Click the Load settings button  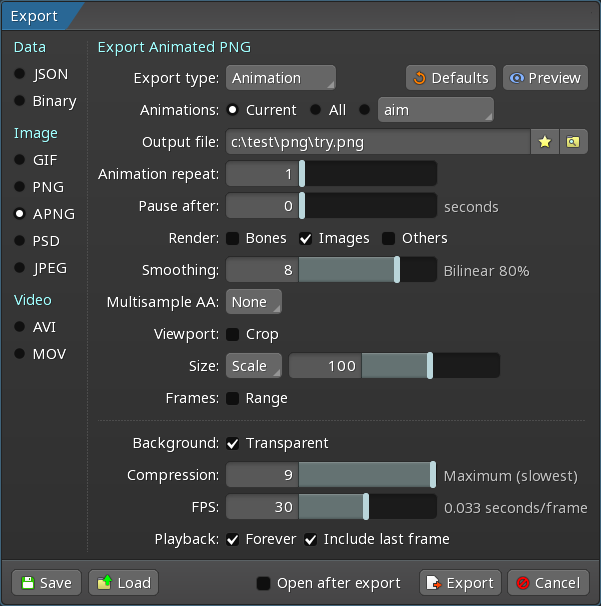tap(123, 583)
